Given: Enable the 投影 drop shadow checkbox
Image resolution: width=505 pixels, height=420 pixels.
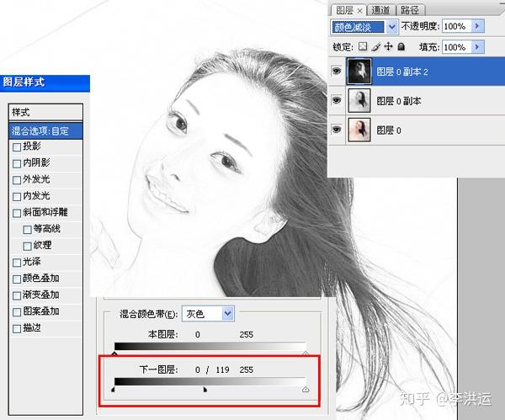Looking at the screenshot, I should (17, 146).
